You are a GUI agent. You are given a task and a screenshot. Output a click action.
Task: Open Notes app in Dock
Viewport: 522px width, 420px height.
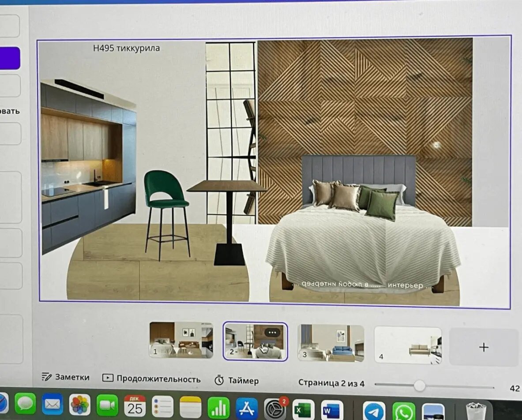click(191, 407)
